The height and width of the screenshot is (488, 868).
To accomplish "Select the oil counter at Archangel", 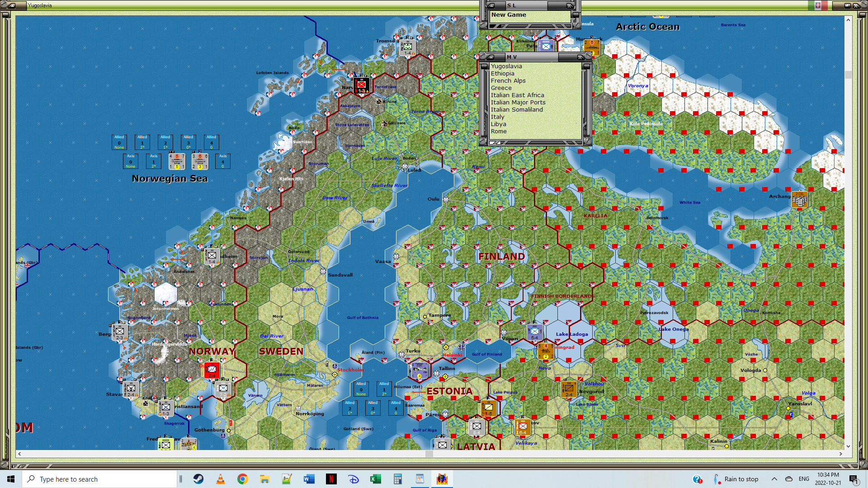I will point(799,200).
